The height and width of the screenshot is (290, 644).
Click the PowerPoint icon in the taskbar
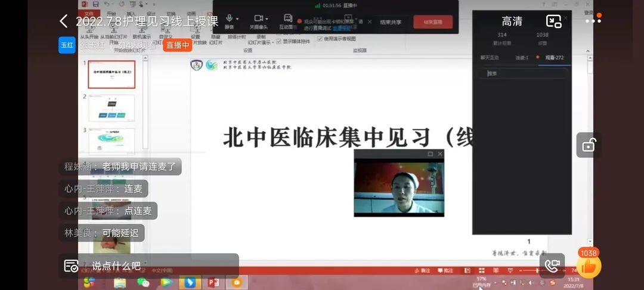(x=212, y=282)
